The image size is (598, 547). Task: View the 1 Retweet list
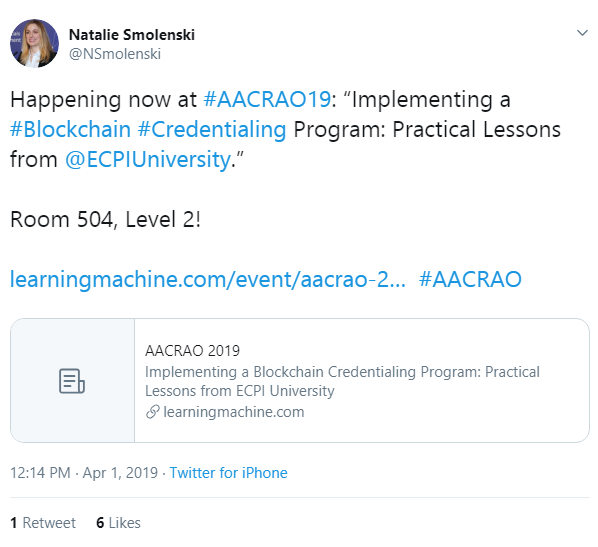[x=43, y=523]
